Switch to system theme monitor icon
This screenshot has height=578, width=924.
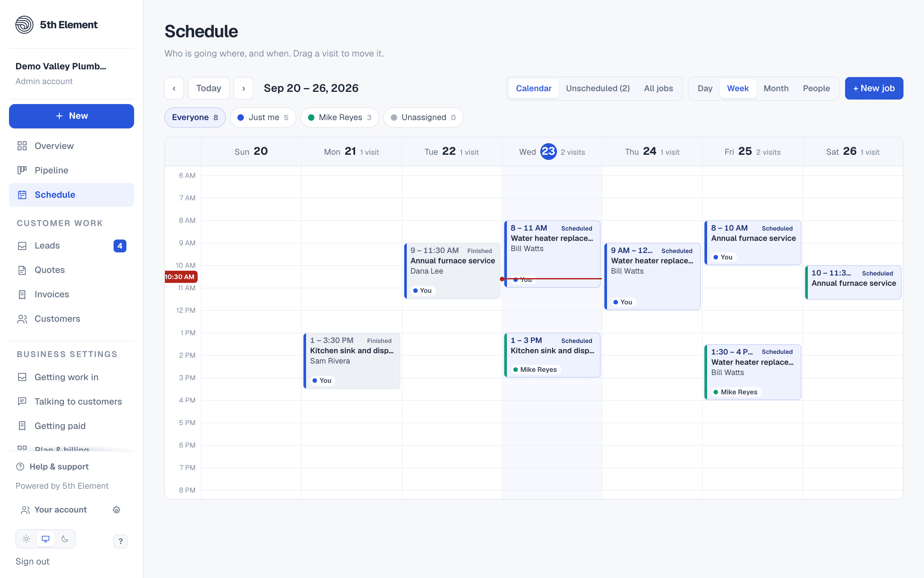click(46, 539)
